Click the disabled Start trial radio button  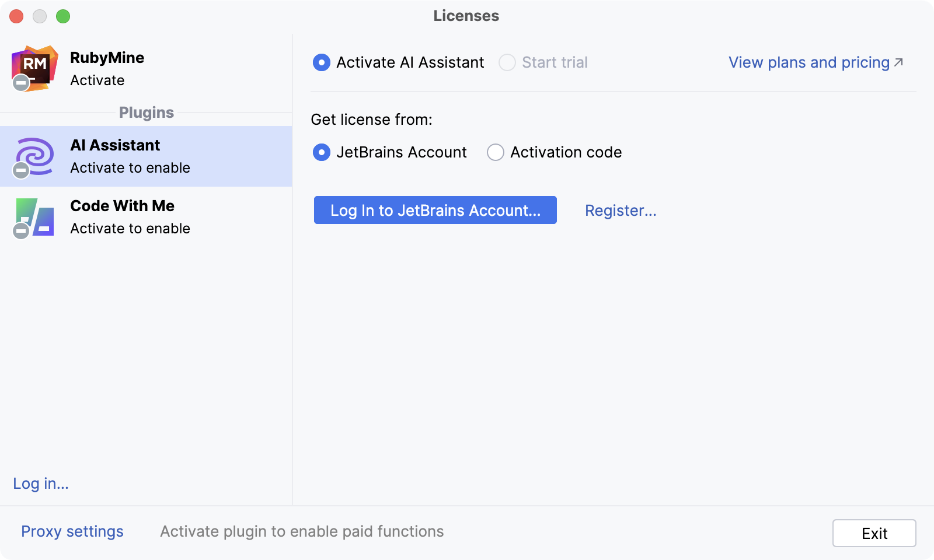click(507, 62)
